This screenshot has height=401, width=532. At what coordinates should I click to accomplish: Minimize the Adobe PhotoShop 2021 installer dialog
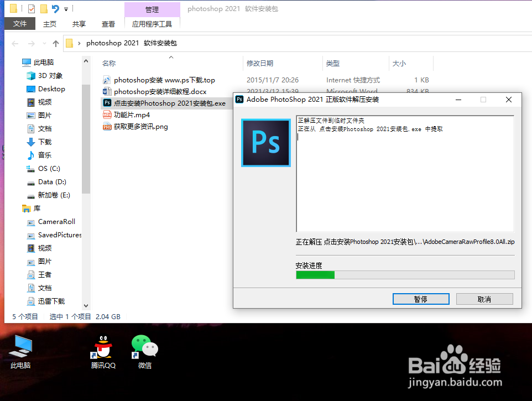(x=458, y=100)
